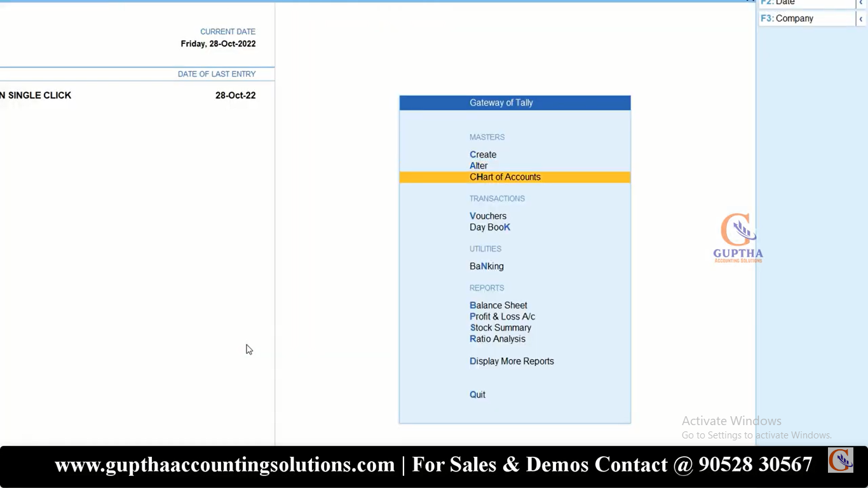The image size is (868, 488).
Task: Click the current date Friday, 28-Oct-2022
Action: tap(218, 44)
